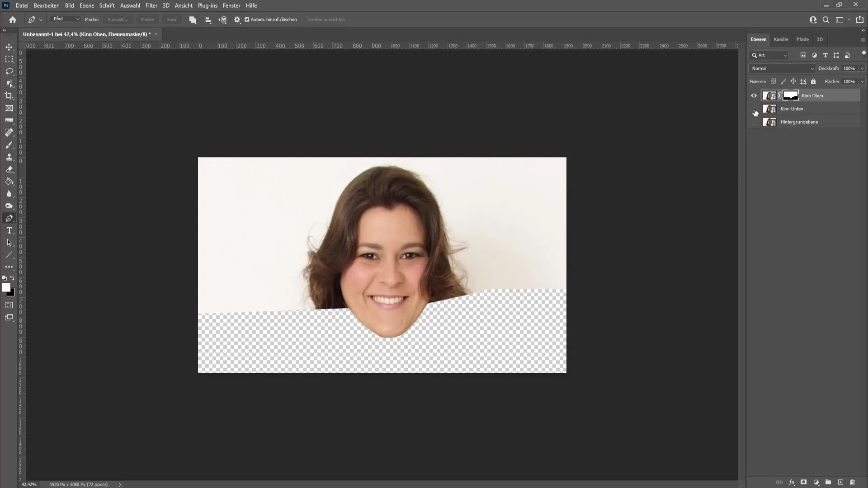
Task: Select the Brush tool
Action: 9,145
